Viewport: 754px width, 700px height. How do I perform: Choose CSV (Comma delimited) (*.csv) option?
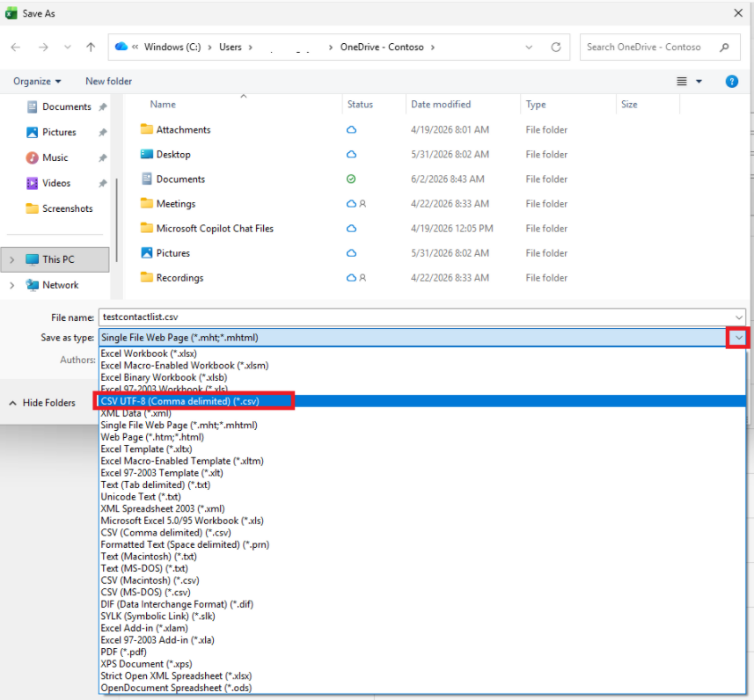tap(422, 533)
